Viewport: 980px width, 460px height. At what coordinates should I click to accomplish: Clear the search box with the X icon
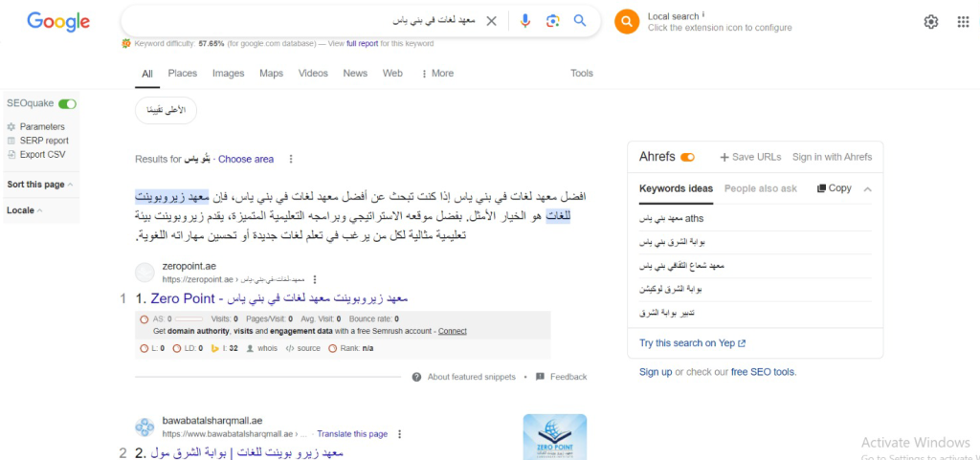(491, 21)
